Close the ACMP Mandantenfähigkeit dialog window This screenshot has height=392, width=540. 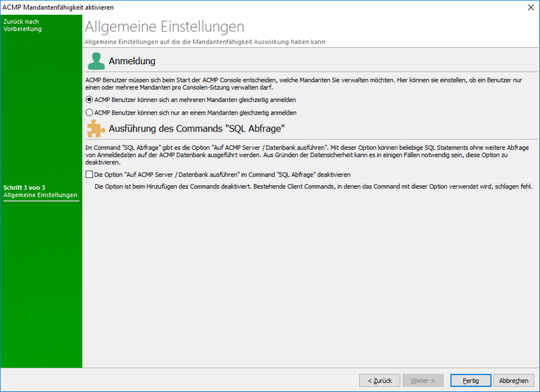coord(529,6)
